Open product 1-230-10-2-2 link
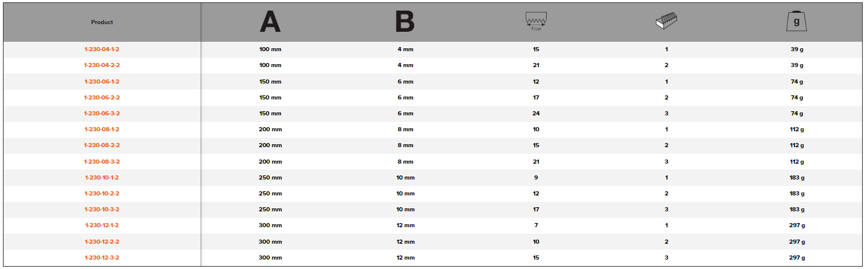This screenshot has height=269, width=868. (102, 194)
